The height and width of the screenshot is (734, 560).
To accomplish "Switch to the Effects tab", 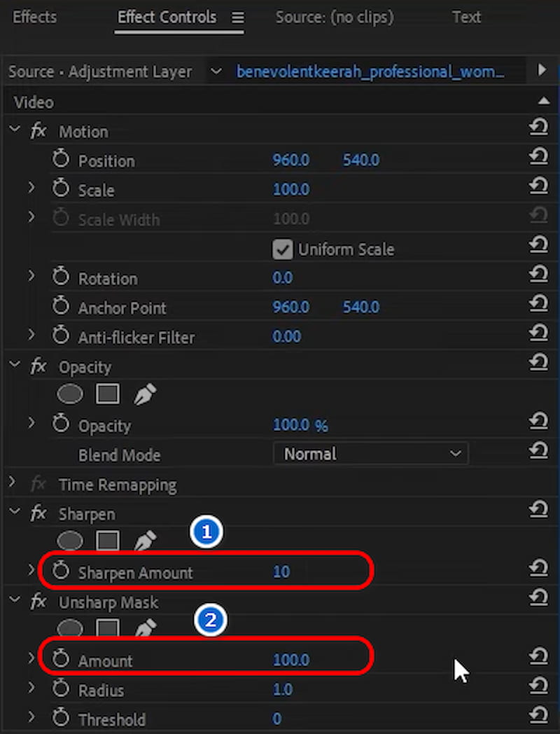I will tap(34, 17).
